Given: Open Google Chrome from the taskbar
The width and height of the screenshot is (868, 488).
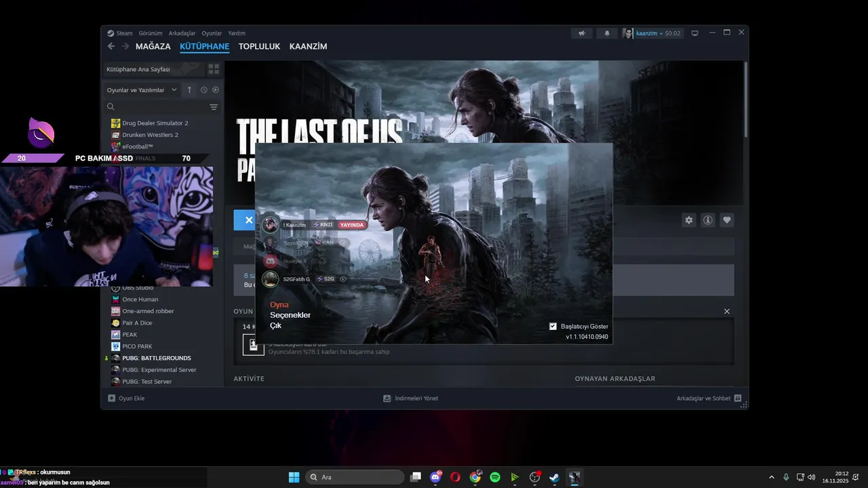Looking at the screenshot, I should [475, 477].
